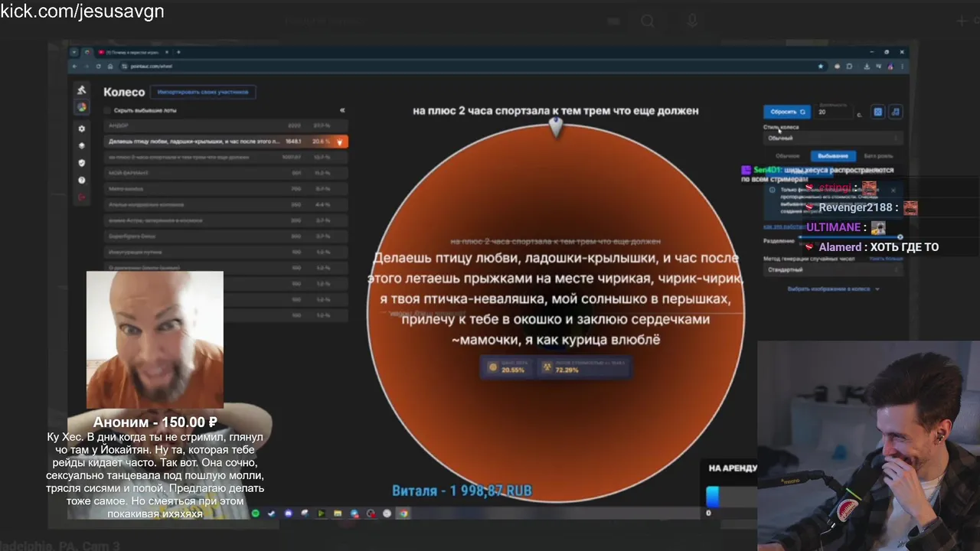Click the wheel pointer marker at top
This screenshot has height=551, width=980.
pos(556,128)
